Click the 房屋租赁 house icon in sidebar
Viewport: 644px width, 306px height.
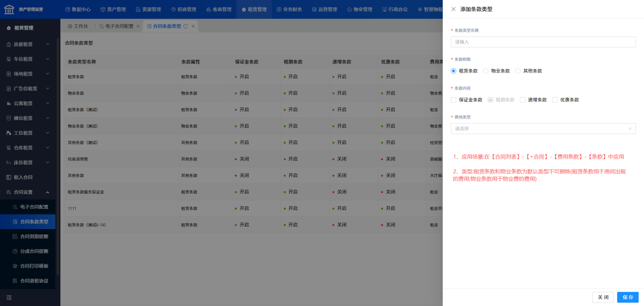point(9,44)
